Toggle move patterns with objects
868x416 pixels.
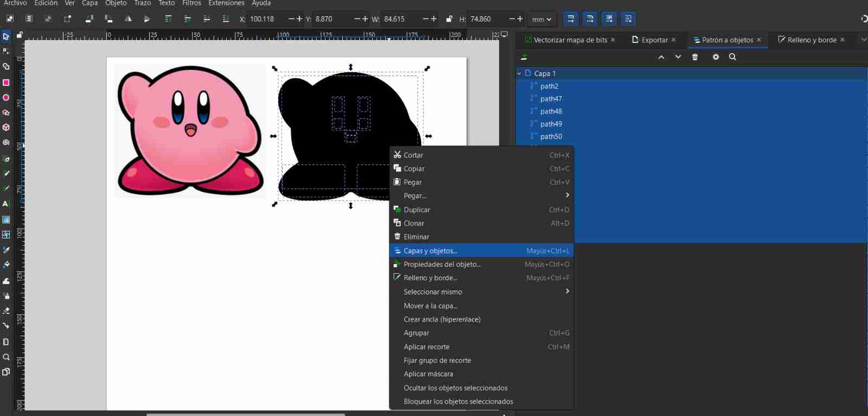click(x=628, y=19)
